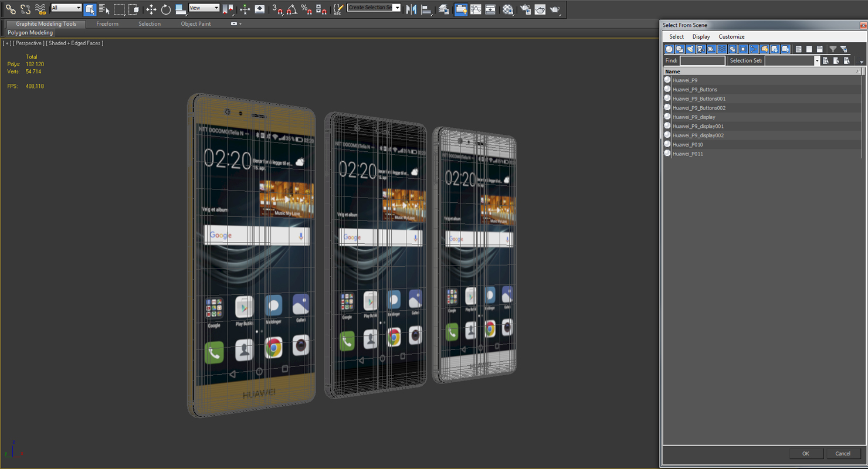
Task: Toggle Display Lights filter in dialog
Action: (x=690, y=49)
